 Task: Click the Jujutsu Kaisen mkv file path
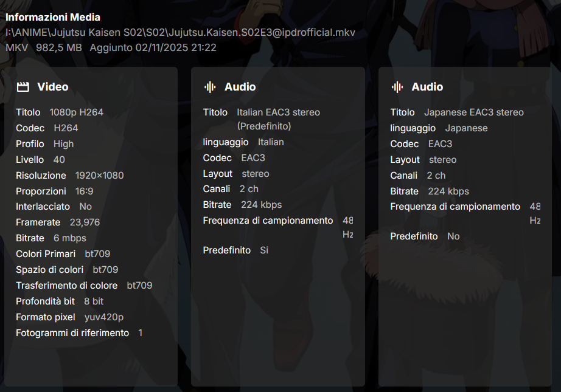[180, 32]
